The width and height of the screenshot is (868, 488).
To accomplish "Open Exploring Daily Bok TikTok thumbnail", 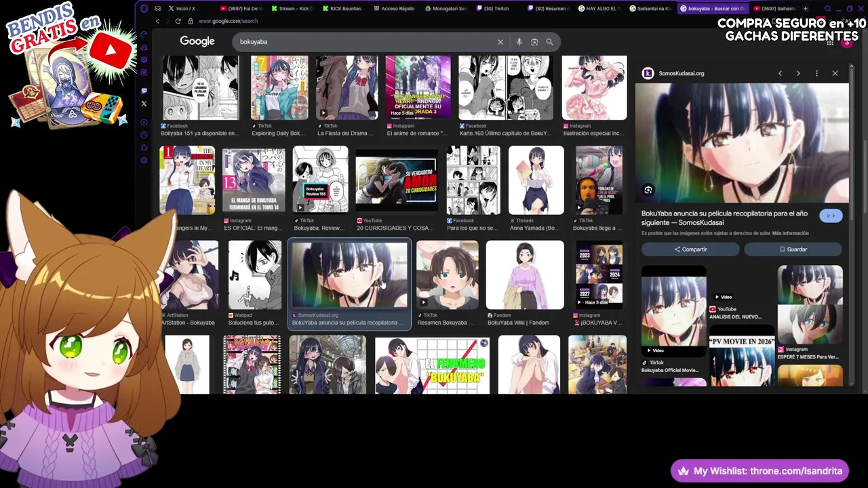I will (x=279, y=88).
